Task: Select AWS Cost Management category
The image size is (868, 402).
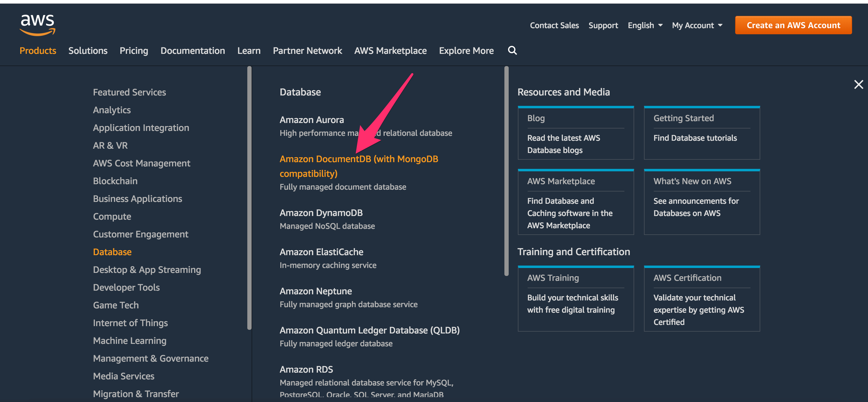Action: click(141, 163)
